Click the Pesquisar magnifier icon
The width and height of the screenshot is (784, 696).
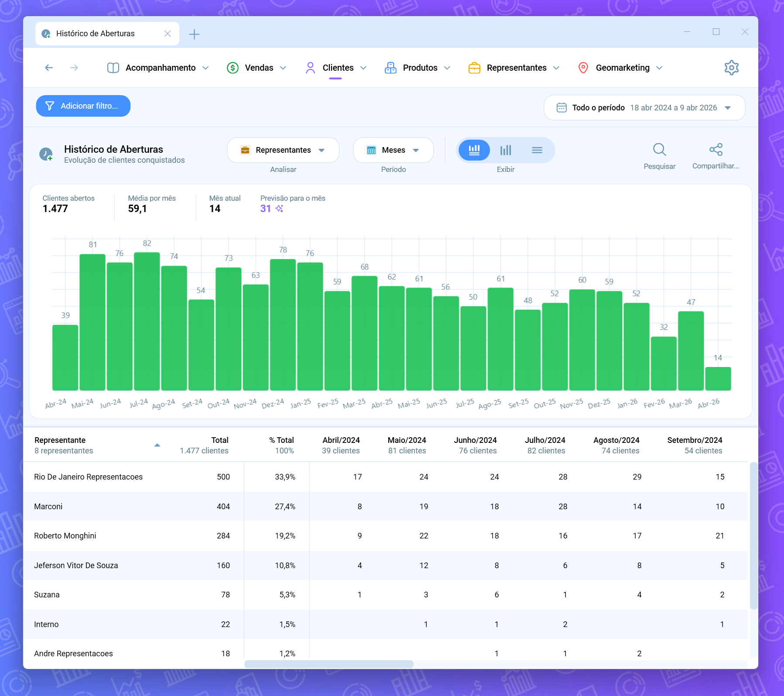659,150
